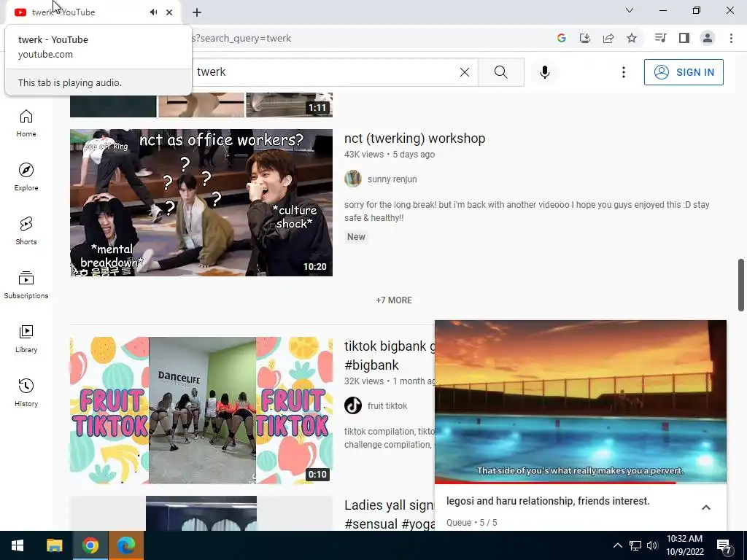
Task: Click the Google icon in address bar
Action: (562, 38)
